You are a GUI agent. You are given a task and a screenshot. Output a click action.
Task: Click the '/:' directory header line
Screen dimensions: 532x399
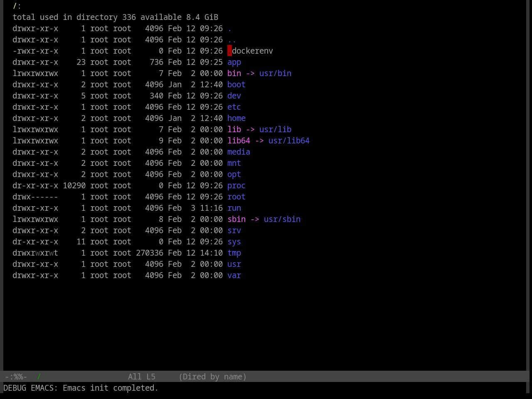(x=17, y=6)
